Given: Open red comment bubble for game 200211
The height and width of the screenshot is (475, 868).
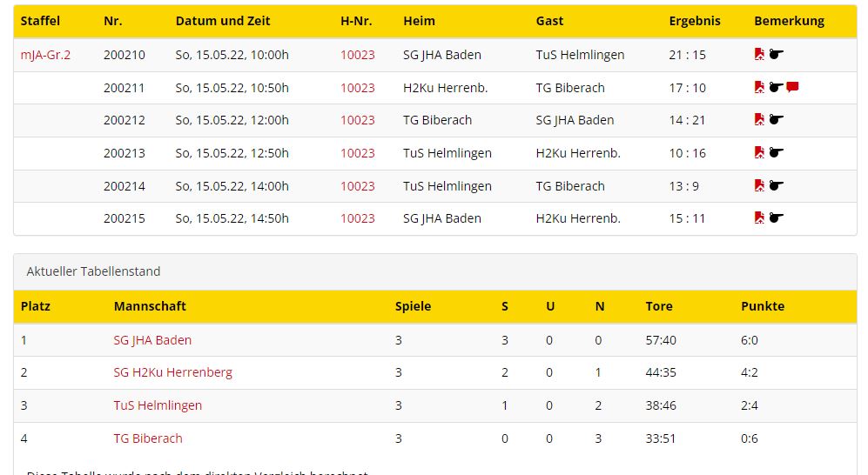Looking at the screenshot, I should 793,87.
